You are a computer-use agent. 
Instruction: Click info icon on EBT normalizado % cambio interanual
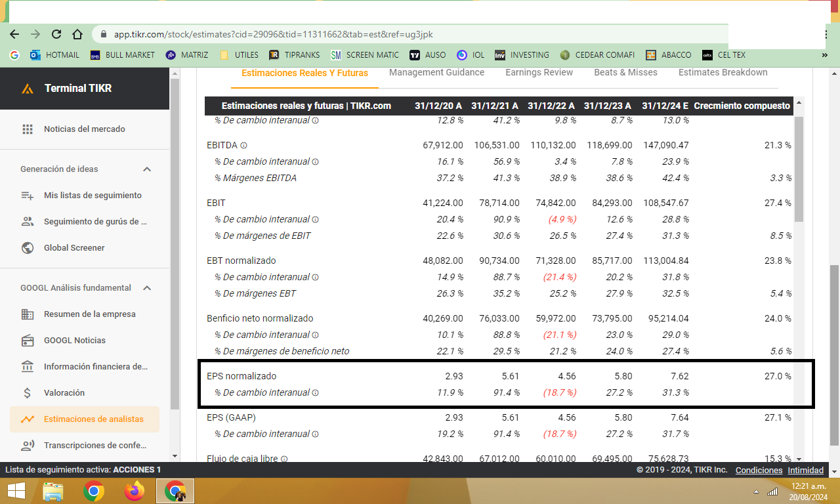315,278
